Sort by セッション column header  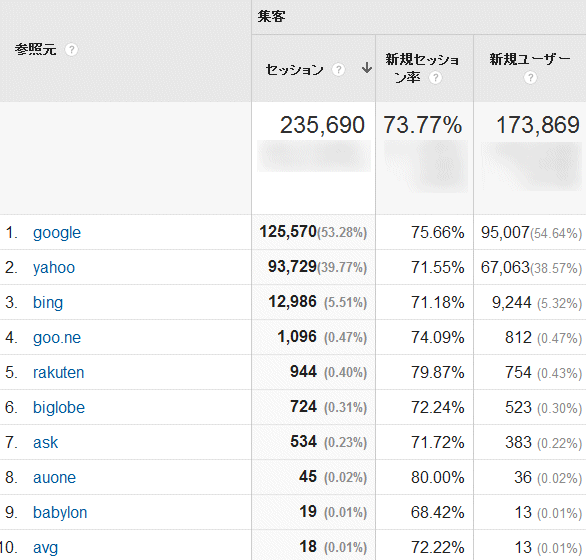[294, 70]
